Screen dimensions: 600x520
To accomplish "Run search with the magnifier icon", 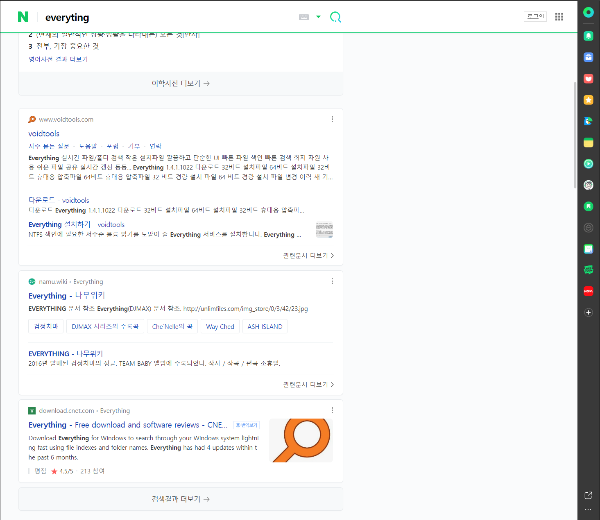I will click(335, 17).
